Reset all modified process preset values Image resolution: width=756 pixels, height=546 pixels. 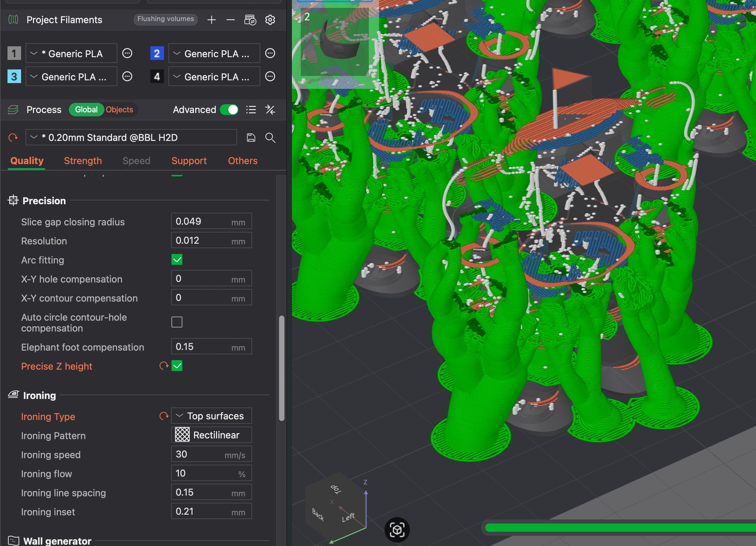pos(13,137)
